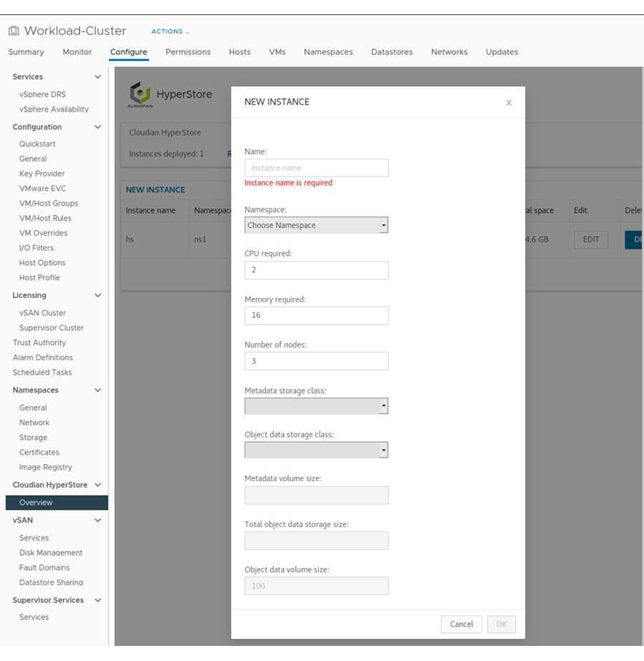Click the Memory required field
The height and width of the screenshot is (661, 644).
tap(317, 315)
